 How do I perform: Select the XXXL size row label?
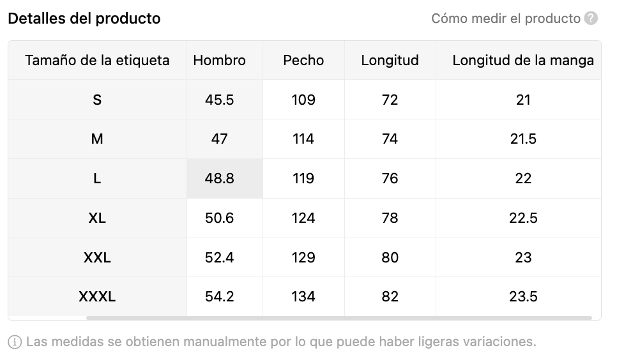[97, 297]
